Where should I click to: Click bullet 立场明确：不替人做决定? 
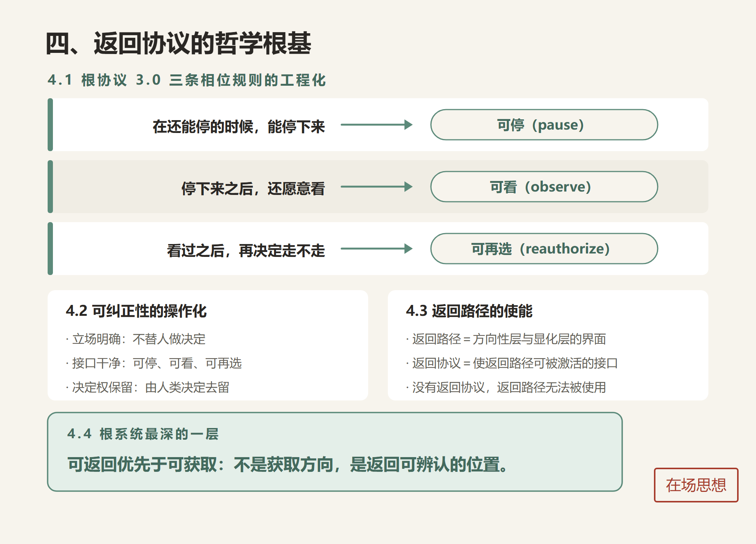[x=136, y=339]
